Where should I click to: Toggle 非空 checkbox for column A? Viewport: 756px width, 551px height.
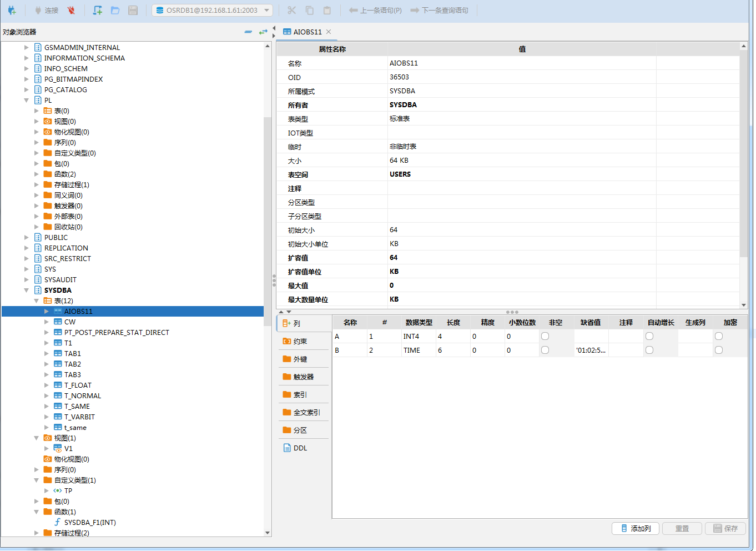[545, 336]
